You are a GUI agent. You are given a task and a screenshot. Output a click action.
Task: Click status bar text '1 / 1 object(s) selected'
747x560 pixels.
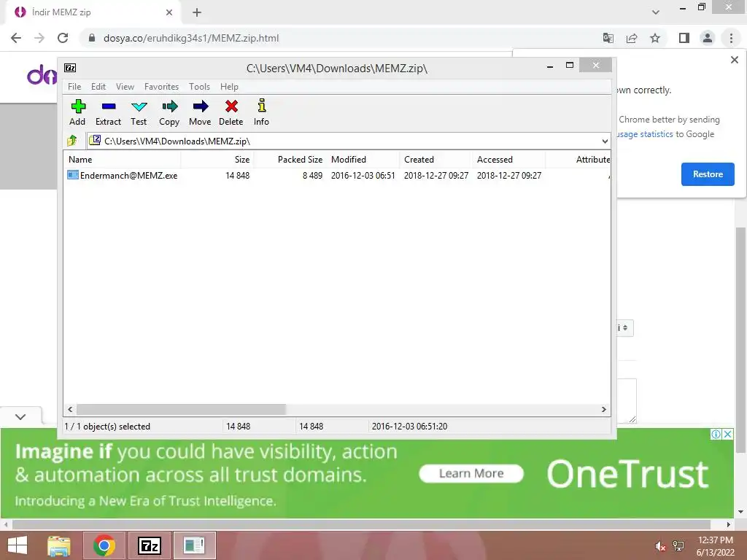[107, 426]
